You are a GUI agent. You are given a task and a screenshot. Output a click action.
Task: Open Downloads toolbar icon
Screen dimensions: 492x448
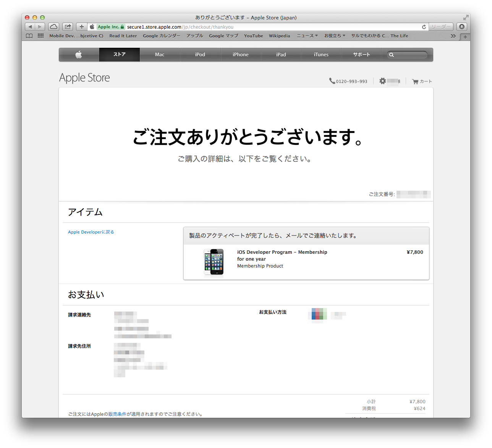click(x=462, y=27)
